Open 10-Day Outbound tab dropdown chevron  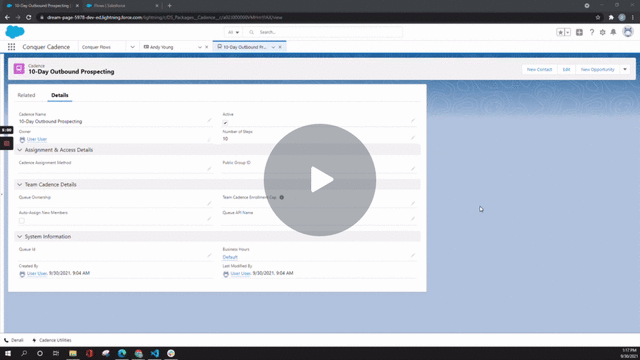(273, 47)
